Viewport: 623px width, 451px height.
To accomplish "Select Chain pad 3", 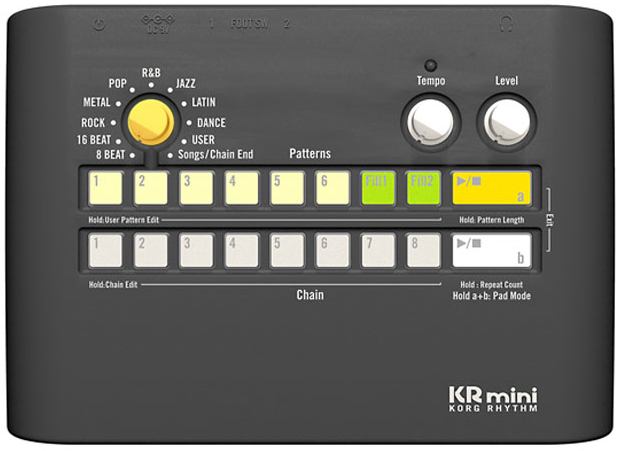I will (x=196, y=250).
